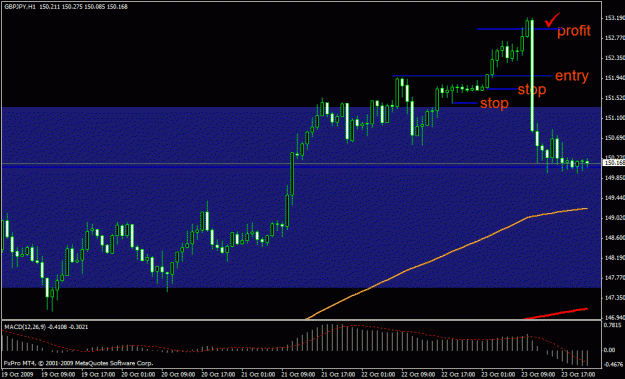Click the red 'profit' text label
The image size is (625, 379).
[574, 31]
